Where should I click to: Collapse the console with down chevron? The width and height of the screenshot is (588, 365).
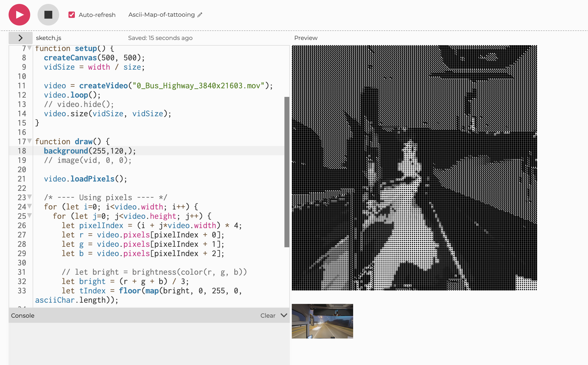coord(284,315)
